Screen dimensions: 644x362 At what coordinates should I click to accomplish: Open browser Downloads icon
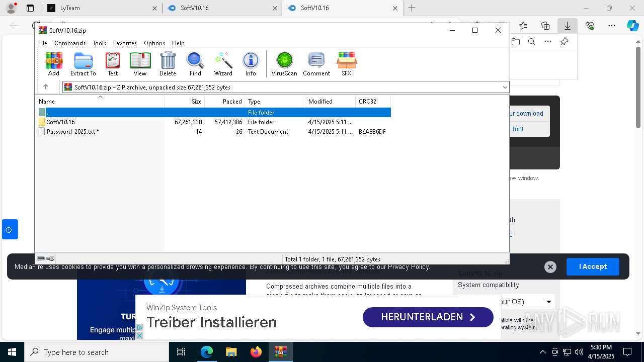[x=567, y=26]
